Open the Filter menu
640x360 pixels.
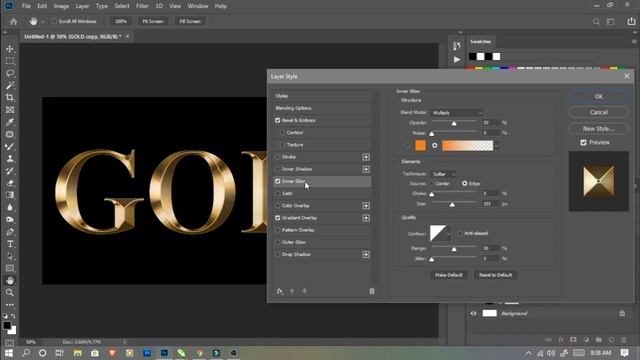[x=142, y=6]
